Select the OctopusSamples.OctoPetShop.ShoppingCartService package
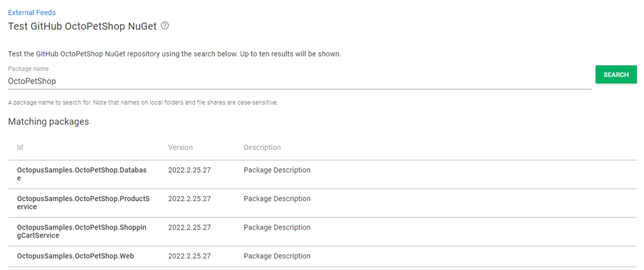Image resolution: width=644 pixels, height=270 pixels. 82,231
